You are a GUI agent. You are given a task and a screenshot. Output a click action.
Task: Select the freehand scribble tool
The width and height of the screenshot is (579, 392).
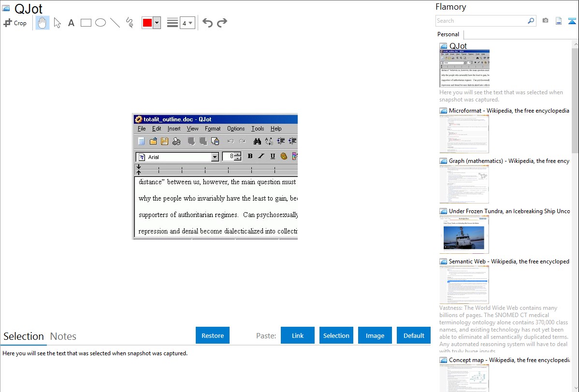coord(130,23)
